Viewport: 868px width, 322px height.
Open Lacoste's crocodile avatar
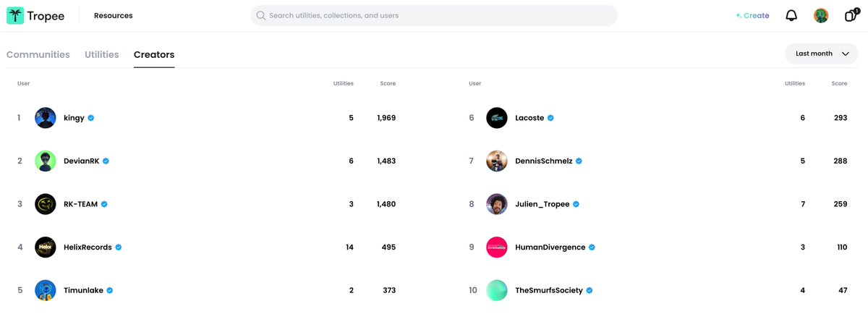[497, 118]
